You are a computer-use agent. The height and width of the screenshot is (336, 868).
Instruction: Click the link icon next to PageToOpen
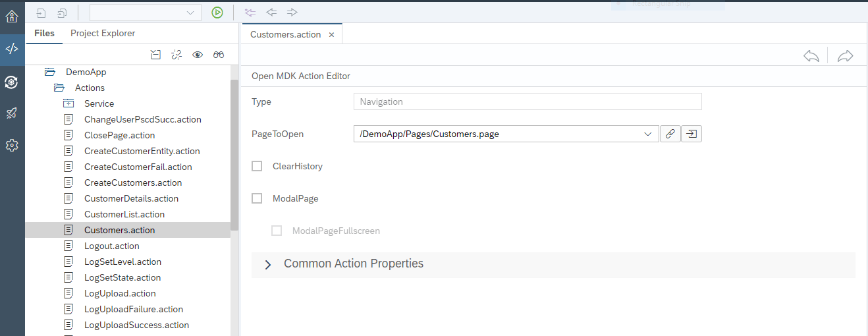[x=670, y=134]
